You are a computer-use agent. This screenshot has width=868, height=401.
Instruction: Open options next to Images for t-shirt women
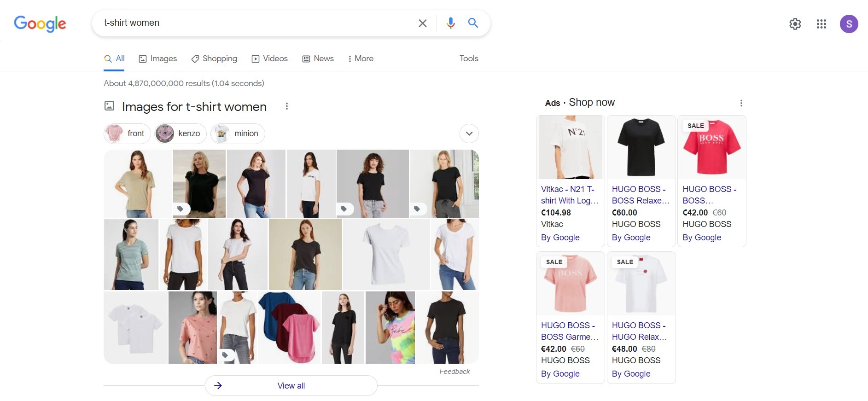(x=286, y=106)
